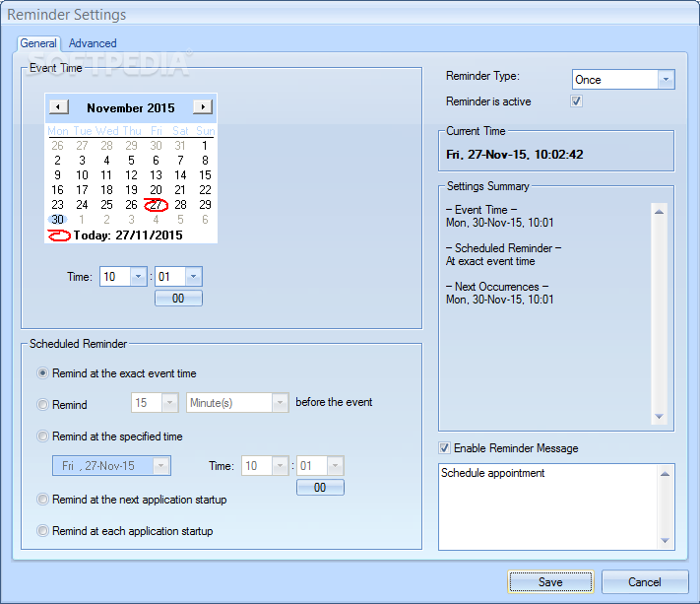The width and height of the screenshot is (700, 604).
Task: Pick November 15 in the calendar
Action: [205, 175]
